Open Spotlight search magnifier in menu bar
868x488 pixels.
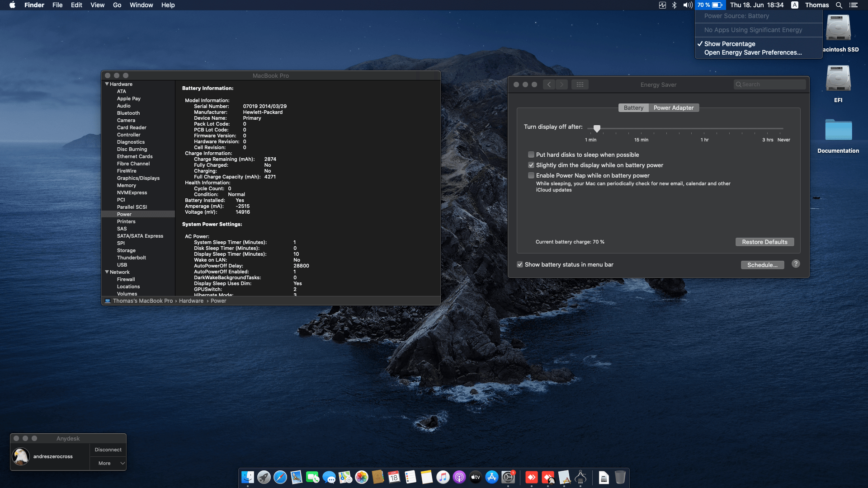pos(839,5)
